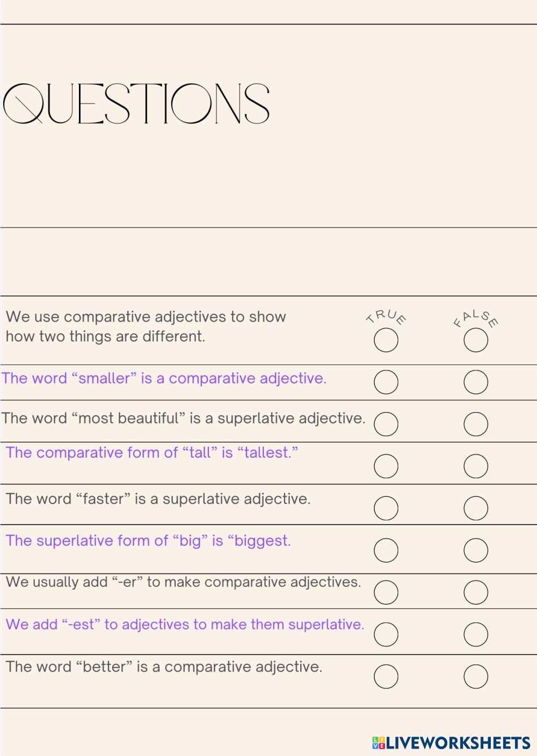The width and height of the screenshot is (537, 756).
Task: Select True for adding "-est" makes superlatives
Action: coord(386,634)
